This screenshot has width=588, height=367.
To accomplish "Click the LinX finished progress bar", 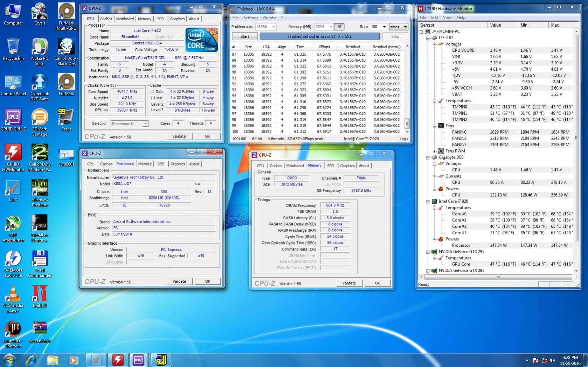I will click(319, 36).
